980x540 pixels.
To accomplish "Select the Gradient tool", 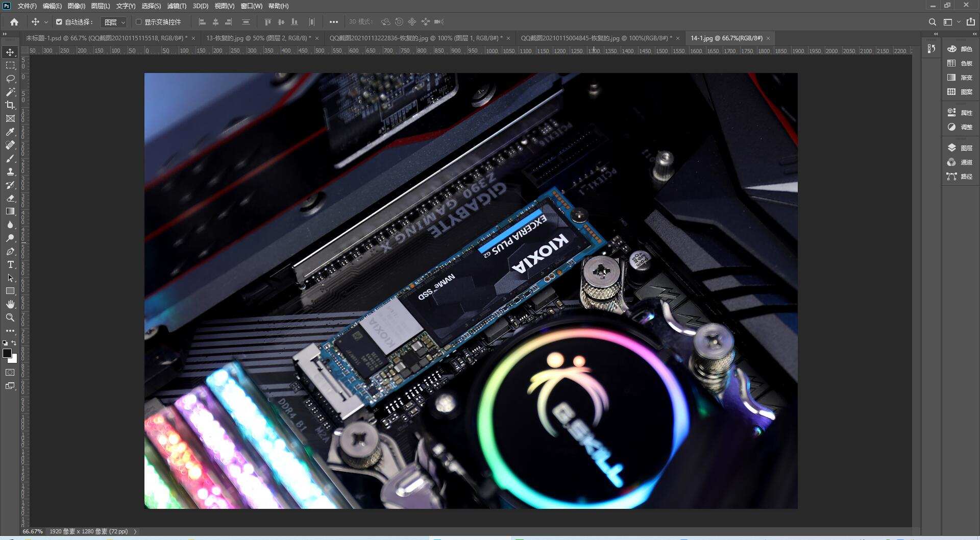I will click(x=10, y=211).
